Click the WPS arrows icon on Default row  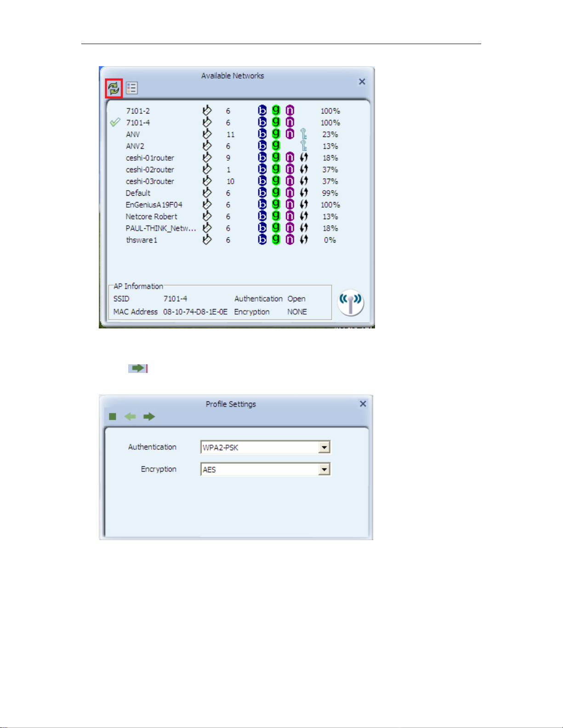[304, 193]
